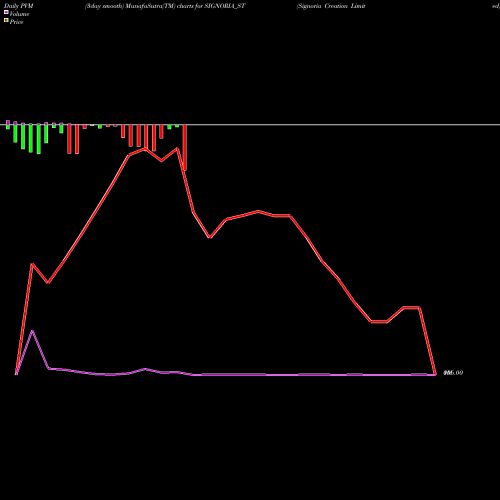Image resolution: width=500 pixels, height=500 pixels.
Task: Click the 'Signoria Creation Limit' company name text
Action: click(331, 6)
